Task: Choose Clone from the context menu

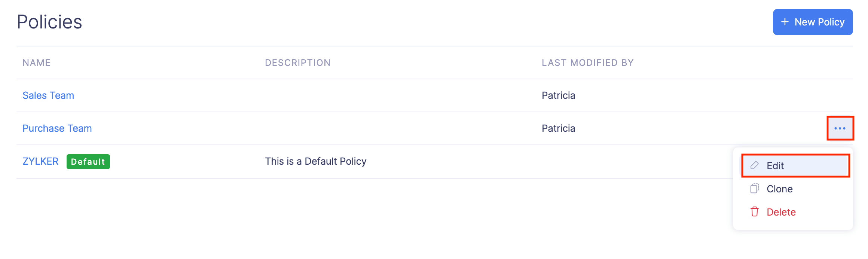Action: (779, 189)
